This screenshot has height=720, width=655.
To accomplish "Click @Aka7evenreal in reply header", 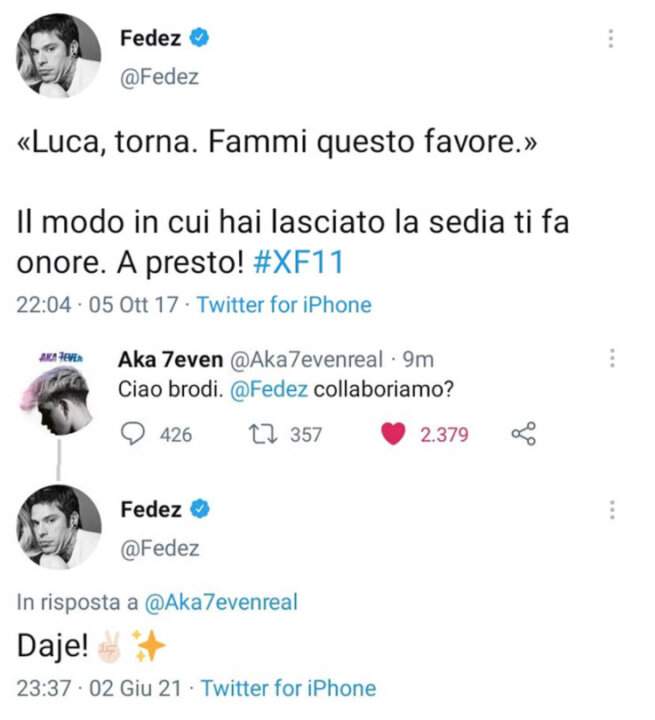I will click(221, 602).
